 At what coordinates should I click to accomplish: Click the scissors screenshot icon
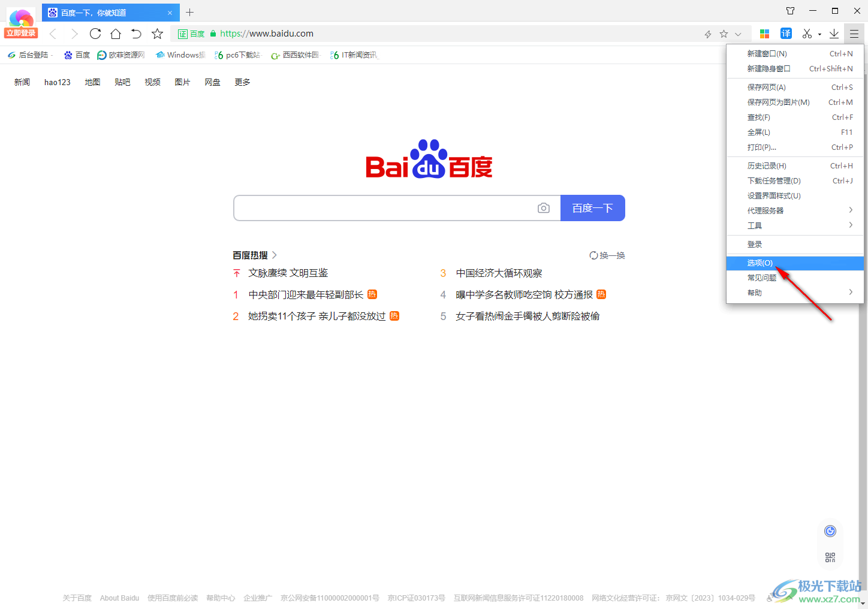point(807,34)
